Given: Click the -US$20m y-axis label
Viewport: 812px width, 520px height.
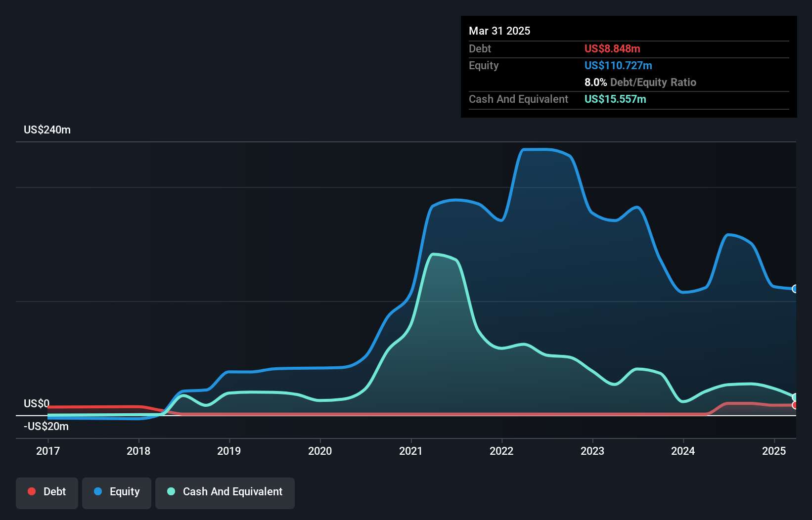Looking at the screenshot, I should (46, 426).
